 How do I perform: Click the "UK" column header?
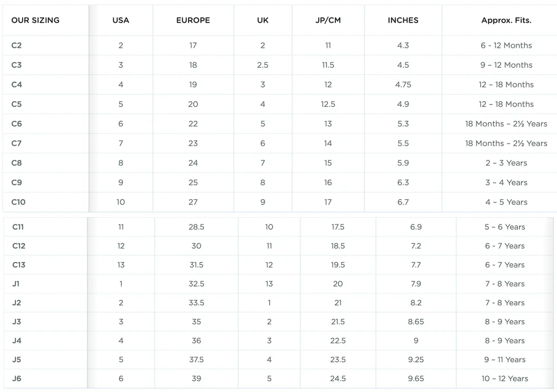pyautogui.click(x=263, y=21)
